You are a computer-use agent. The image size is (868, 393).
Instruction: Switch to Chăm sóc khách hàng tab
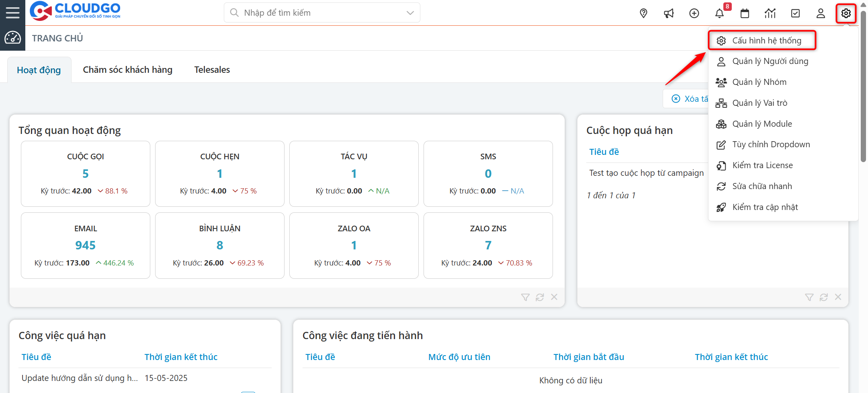tap(127, 70)
